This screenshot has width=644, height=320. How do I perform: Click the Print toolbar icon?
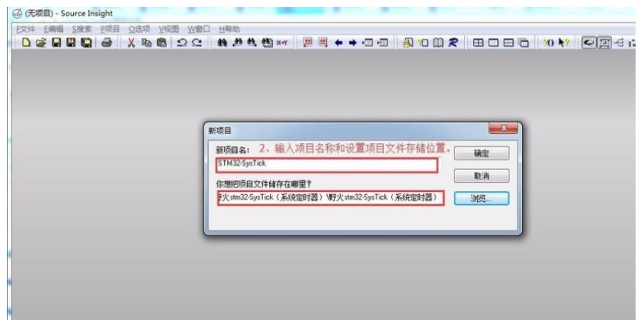pyautogui.click(x=106, y=43)
